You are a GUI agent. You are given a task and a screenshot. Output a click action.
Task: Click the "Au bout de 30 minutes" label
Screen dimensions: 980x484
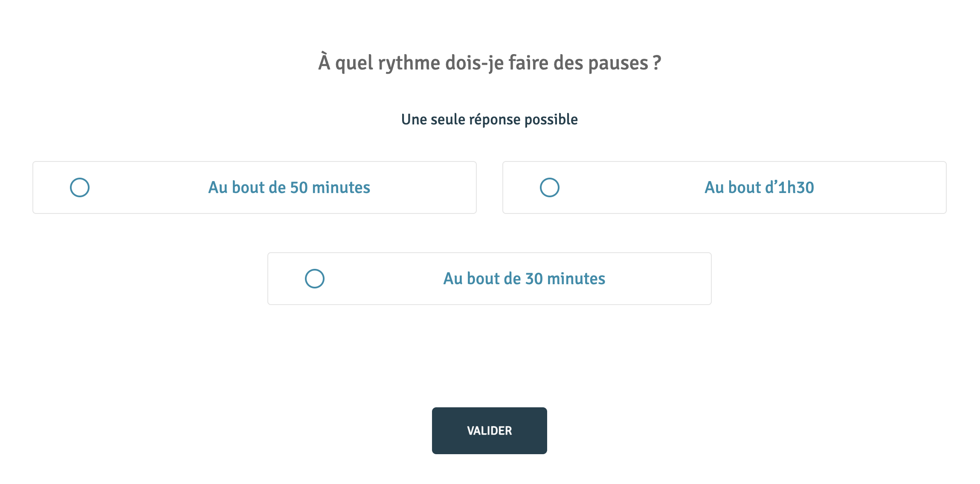pyautogui.click(x=524, y=279)
